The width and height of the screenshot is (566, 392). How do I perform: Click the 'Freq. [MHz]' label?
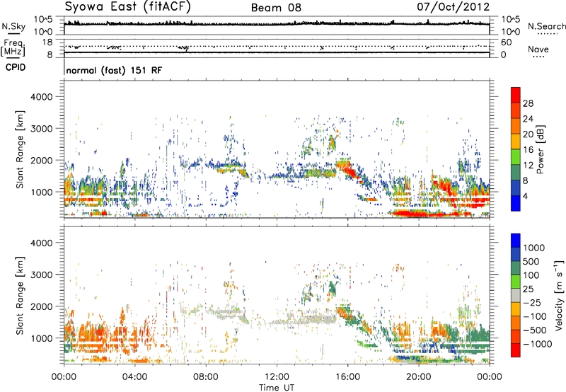pos(13,47)
